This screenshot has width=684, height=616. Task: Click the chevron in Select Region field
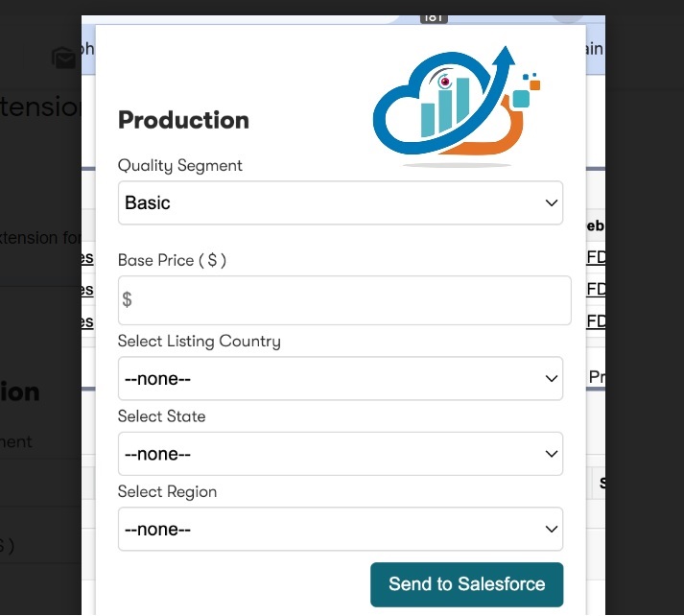point(552,529)
